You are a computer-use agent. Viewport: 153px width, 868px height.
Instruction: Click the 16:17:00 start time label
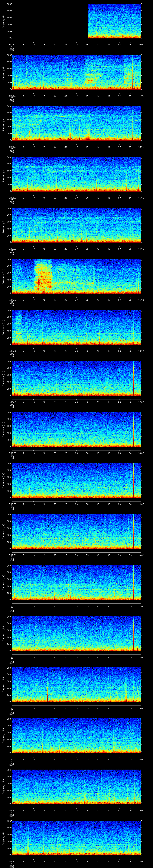click(x=12, y=453)
